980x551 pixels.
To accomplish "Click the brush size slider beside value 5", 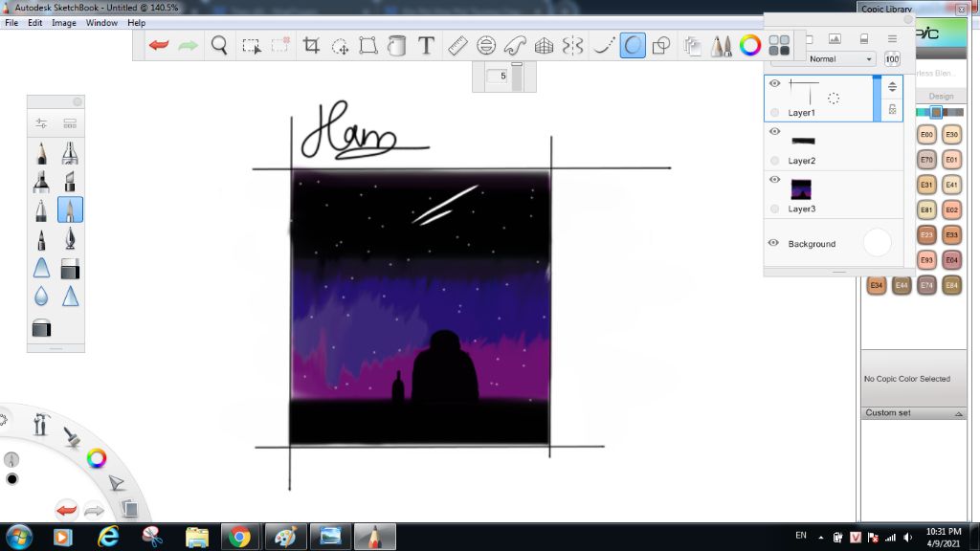I will pyautogui.click(x=517, y=77).
